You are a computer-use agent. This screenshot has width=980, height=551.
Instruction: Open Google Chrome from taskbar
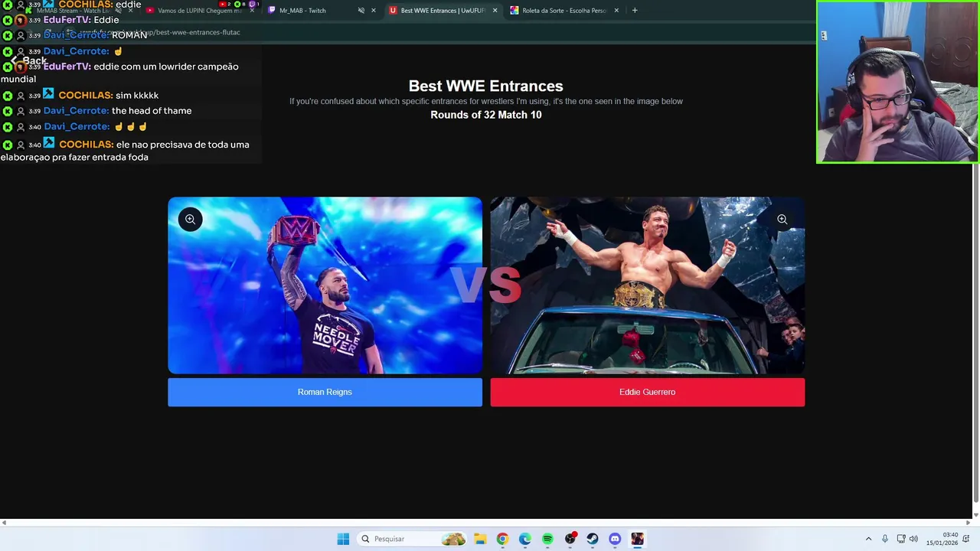pyautogui.click(x=502, y=539)
